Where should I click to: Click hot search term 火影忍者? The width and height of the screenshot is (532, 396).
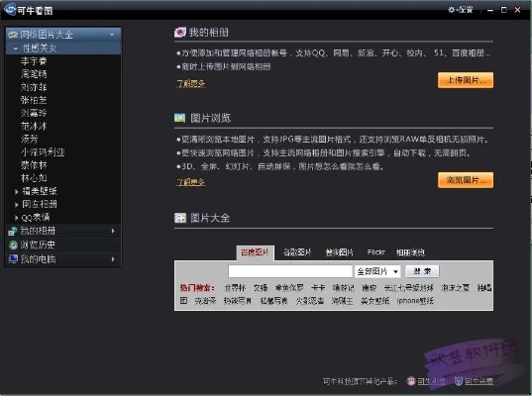(309, 301)
